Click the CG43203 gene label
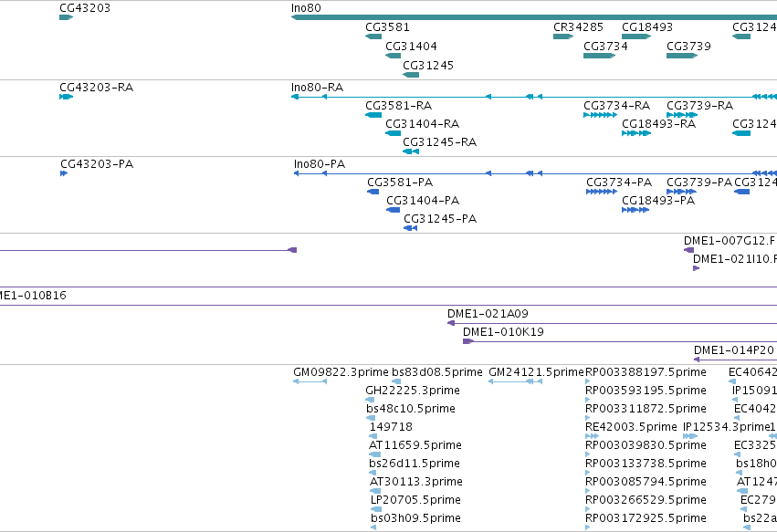 85,8
